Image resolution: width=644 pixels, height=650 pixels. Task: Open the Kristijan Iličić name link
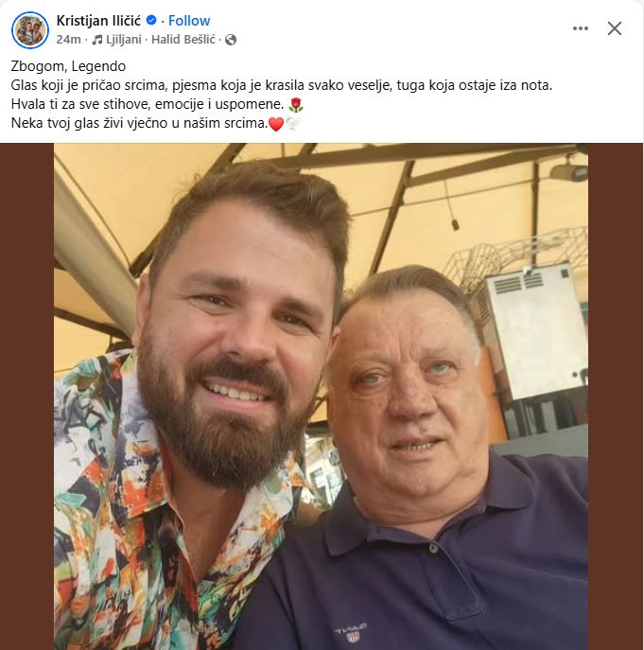click(99, 21)
